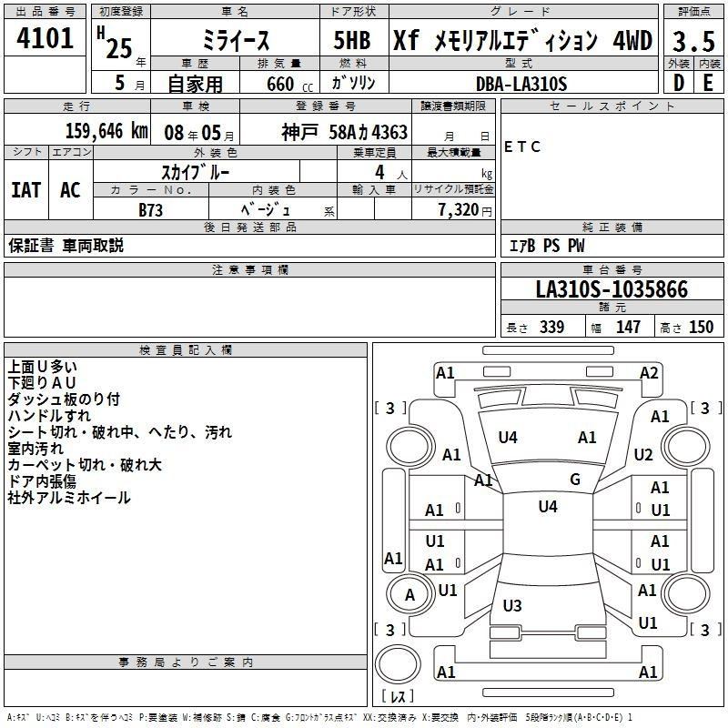
Task: Select the mileage value 159,646 km
Action: click(x=106, y=131)
